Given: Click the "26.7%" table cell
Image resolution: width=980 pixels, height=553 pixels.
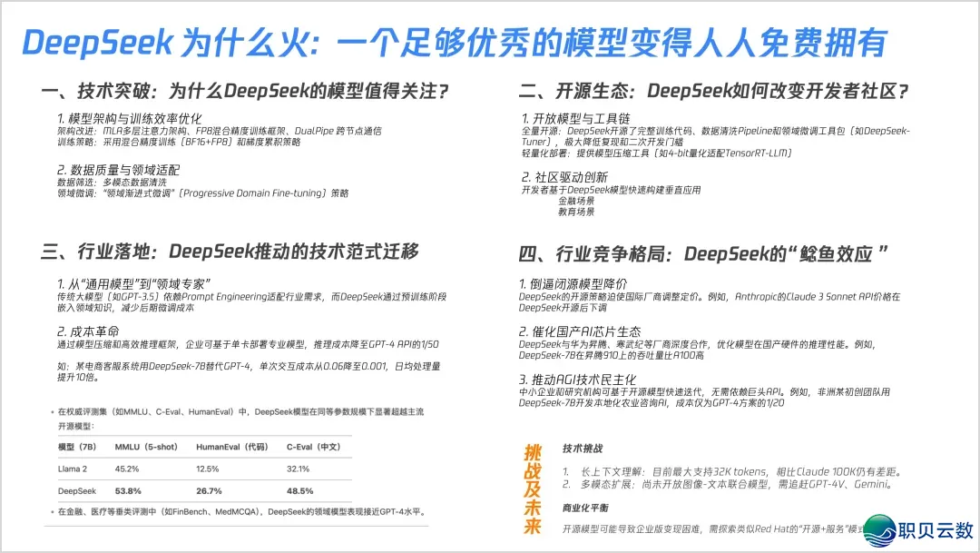Looking at the screenshot, I should [209, 491].
